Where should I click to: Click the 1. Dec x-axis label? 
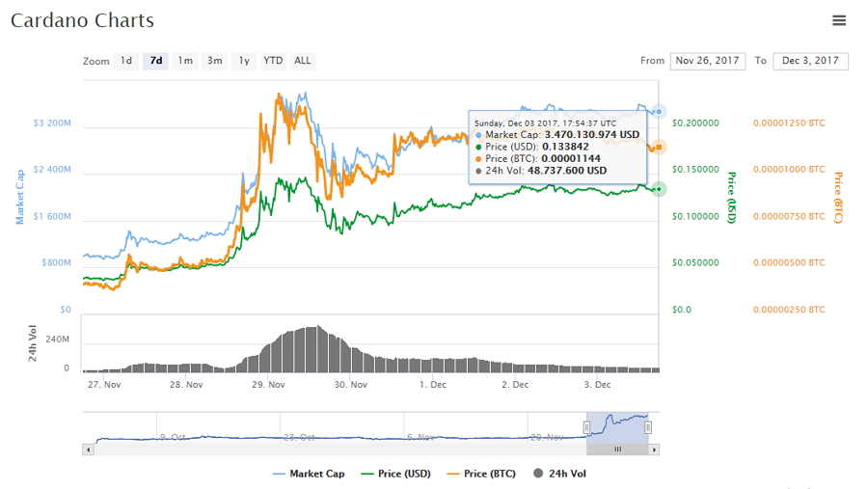tap(433, 385)
